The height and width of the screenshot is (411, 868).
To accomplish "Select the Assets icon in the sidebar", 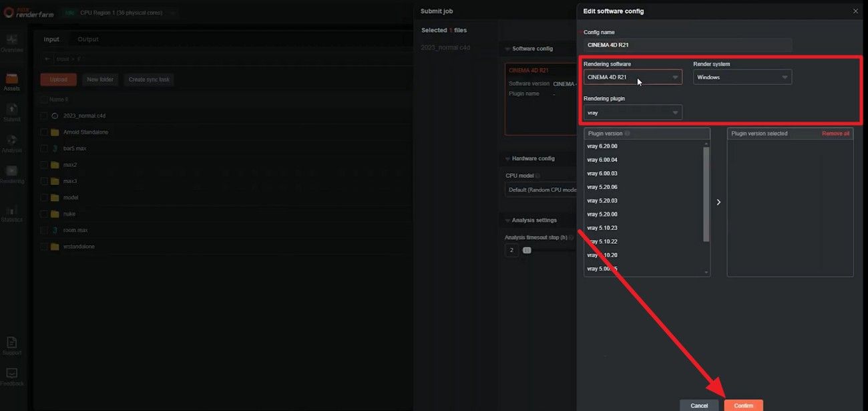I will (11, 82).
